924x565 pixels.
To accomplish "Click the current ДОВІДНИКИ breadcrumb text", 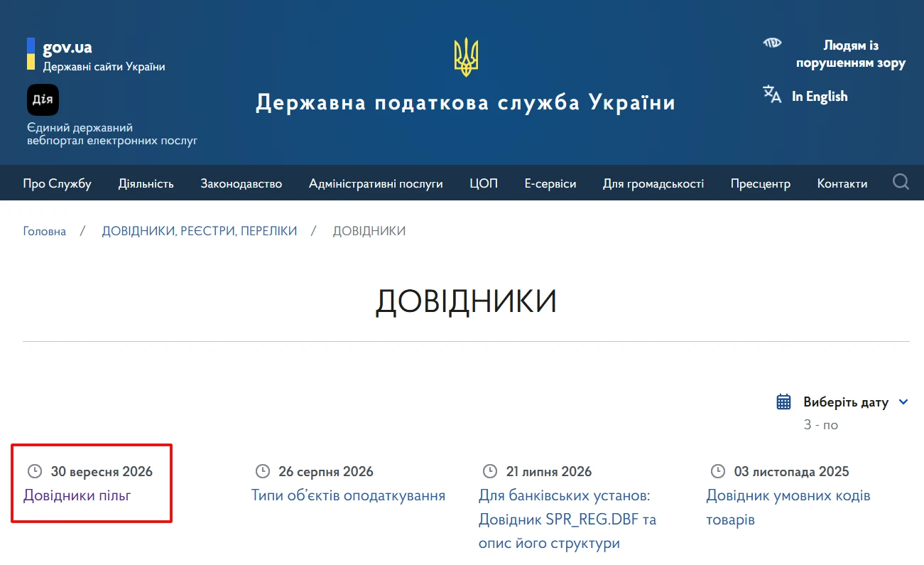I will click(369, 231).
